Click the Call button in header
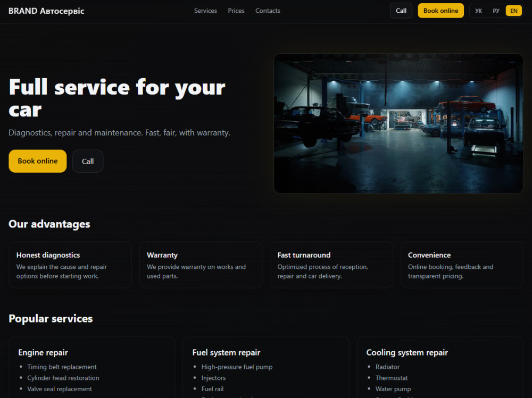The width and height of the screenshot is (532, 398). point(401,11)
